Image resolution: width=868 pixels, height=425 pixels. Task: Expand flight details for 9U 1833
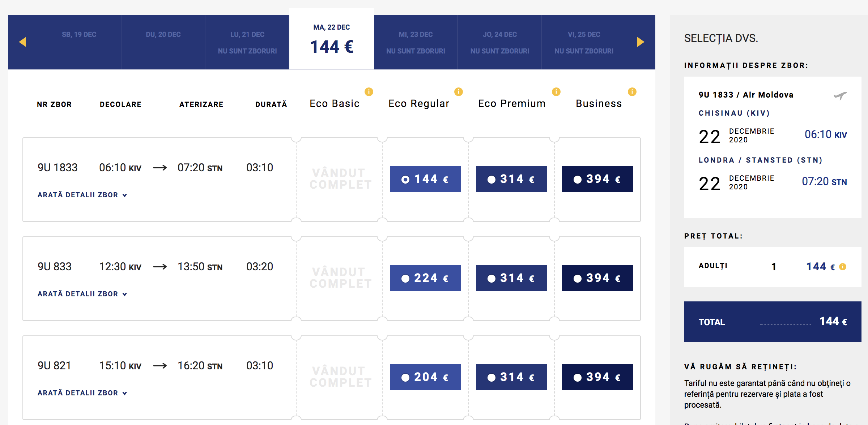pos(82,195)
